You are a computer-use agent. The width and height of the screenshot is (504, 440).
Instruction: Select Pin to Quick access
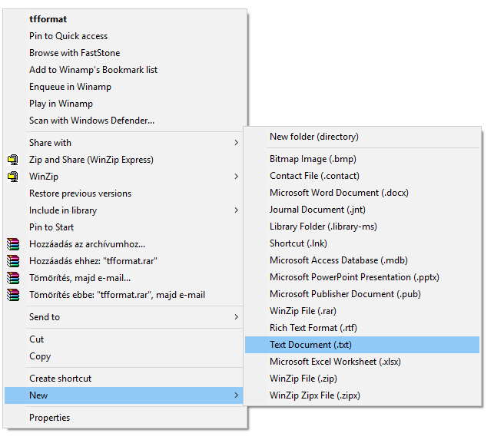(x=68, y=36)
